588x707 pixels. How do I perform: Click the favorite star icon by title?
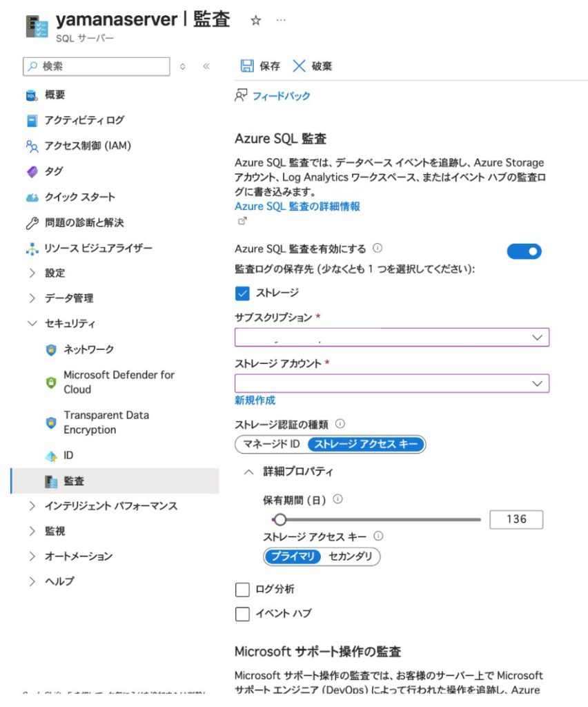pos(255,21)
